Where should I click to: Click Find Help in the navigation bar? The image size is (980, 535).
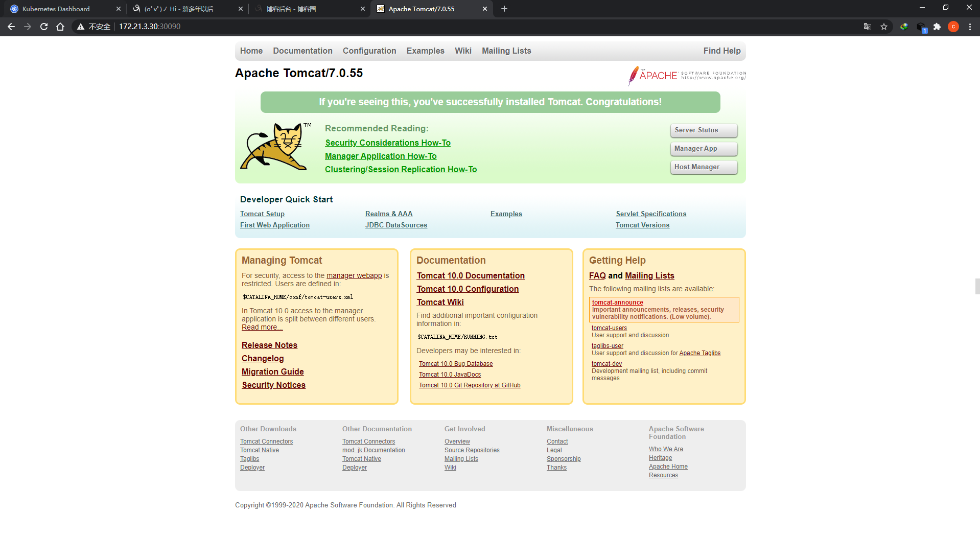coord(722,51)
